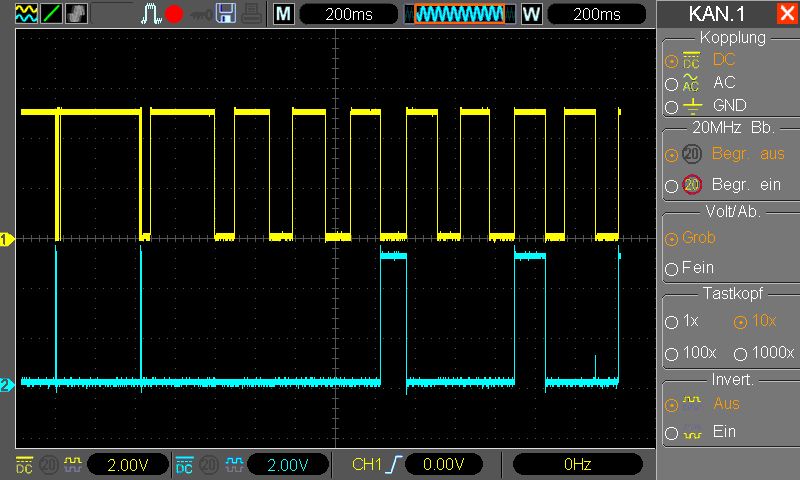This screenshot has height=480, width=800.
Task: Select GND coupling option
Action: click(671, 106)
